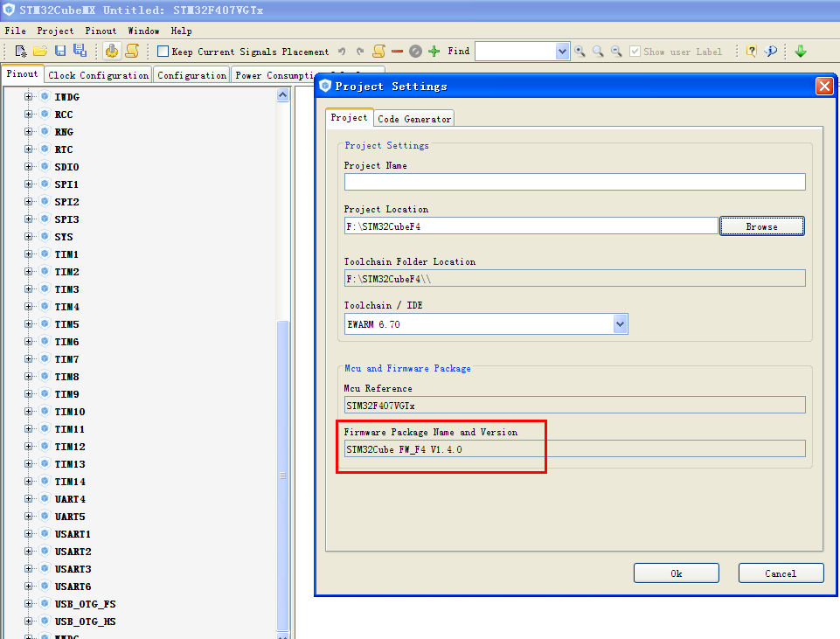The width and height of the screenshot is (840, 639).
Task: Expand the RNG tree node
Action: pyautogui.click(x=28, y=131)
